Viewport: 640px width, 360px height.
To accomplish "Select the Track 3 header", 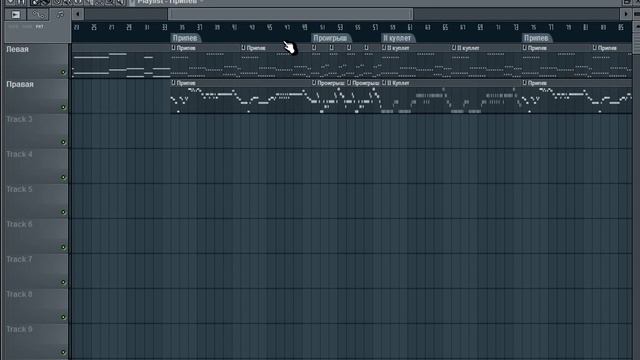I will click(35, 131).
